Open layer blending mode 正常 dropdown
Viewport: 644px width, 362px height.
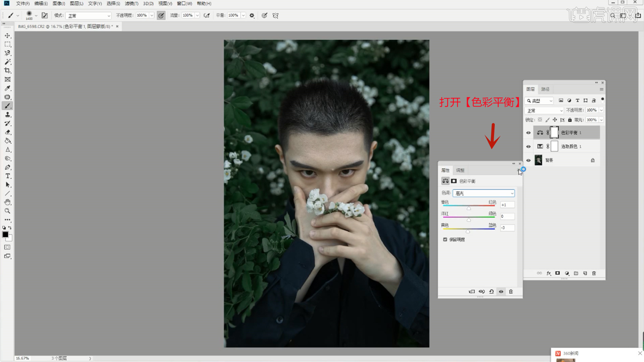[x=544, y=111]
